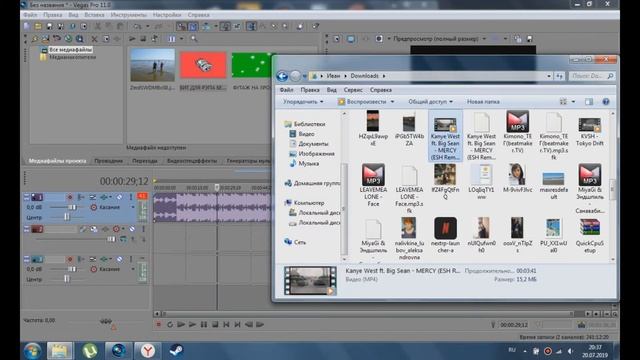This screenshot has width=640, height=360.
Task: Click Explorer search field
Action: [591, 76]
